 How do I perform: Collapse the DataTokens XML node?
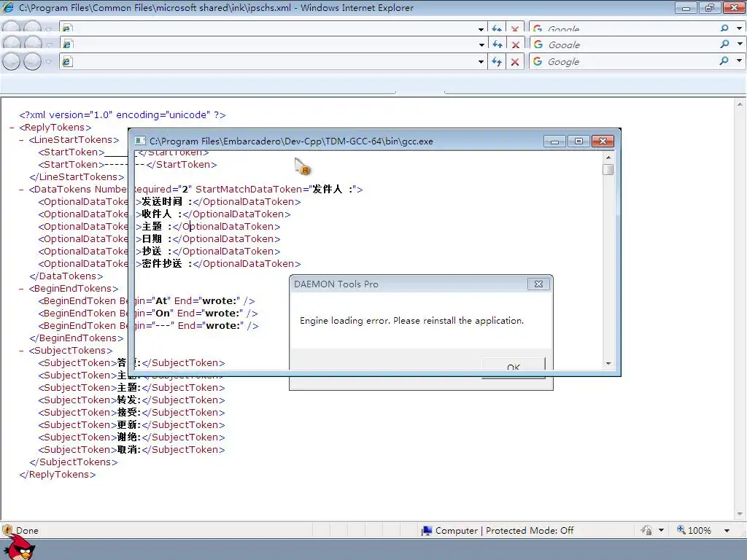[x=21, y=190]
